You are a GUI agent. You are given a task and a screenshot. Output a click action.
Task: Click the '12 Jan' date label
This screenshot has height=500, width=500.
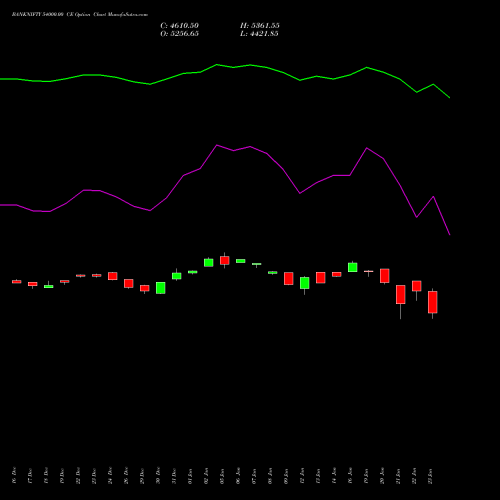click(302, 476)
